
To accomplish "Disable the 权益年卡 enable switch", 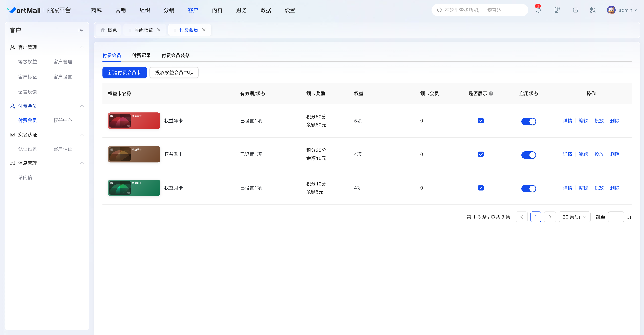I will click(528, 121).
